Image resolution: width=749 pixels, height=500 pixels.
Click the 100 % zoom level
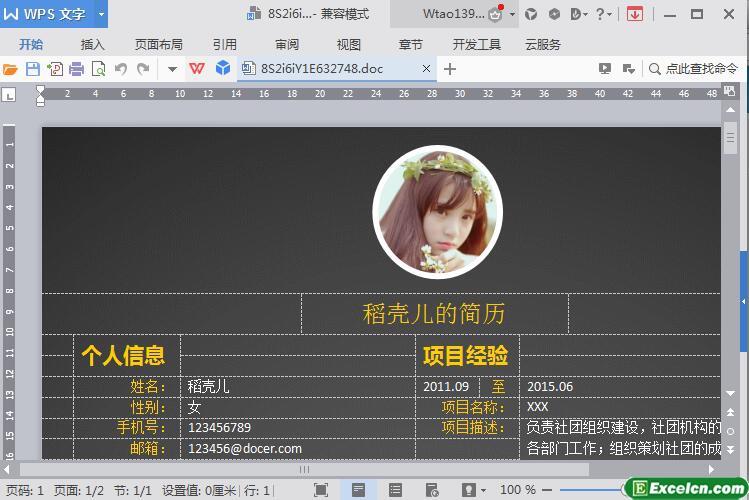(518, 490)
